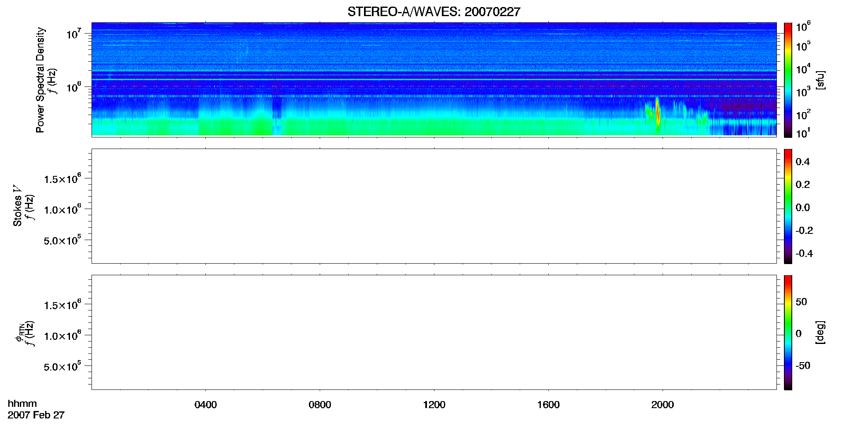Click the phi RTN degrees colorbar
Image resolution: width=868 pixels, height=447 pixels.
click(x=788, y=332)
